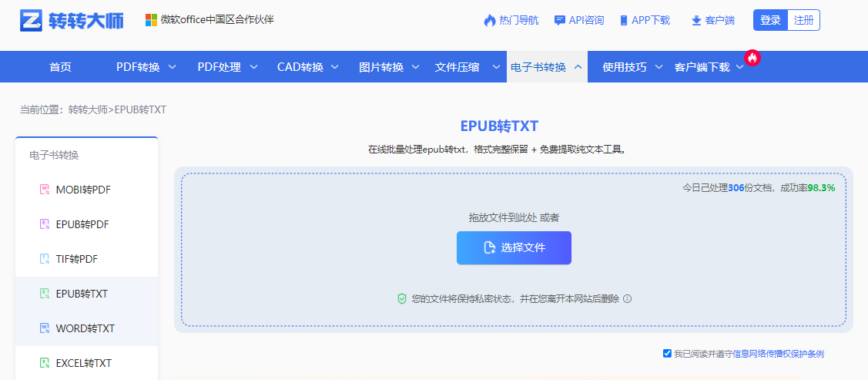Image resolution: width=868 pixels, height=380 pixels.
Task: Expand the 图片转换 dropdown arrow
Action: coord(416,67)
